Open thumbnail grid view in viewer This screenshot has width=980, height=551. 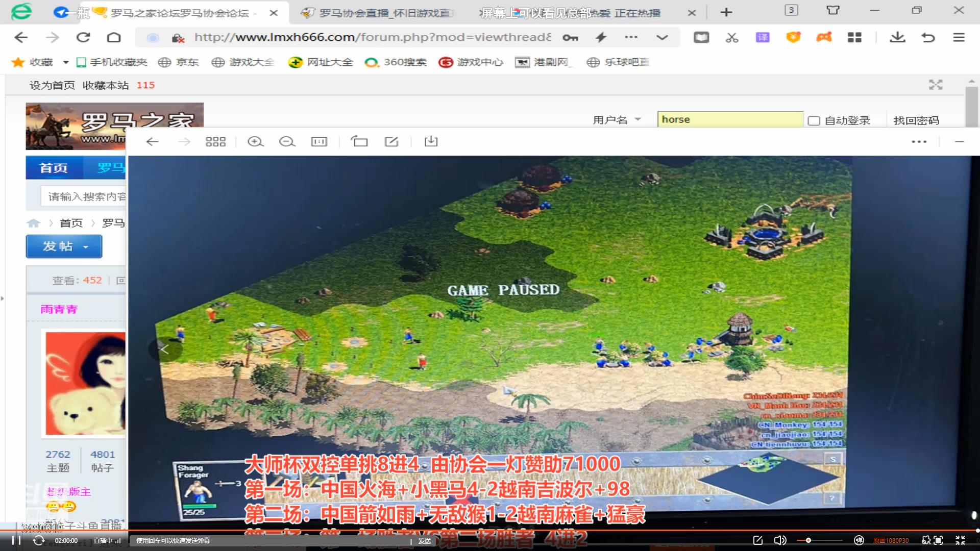pyautogui.click(x=215, y=142)
